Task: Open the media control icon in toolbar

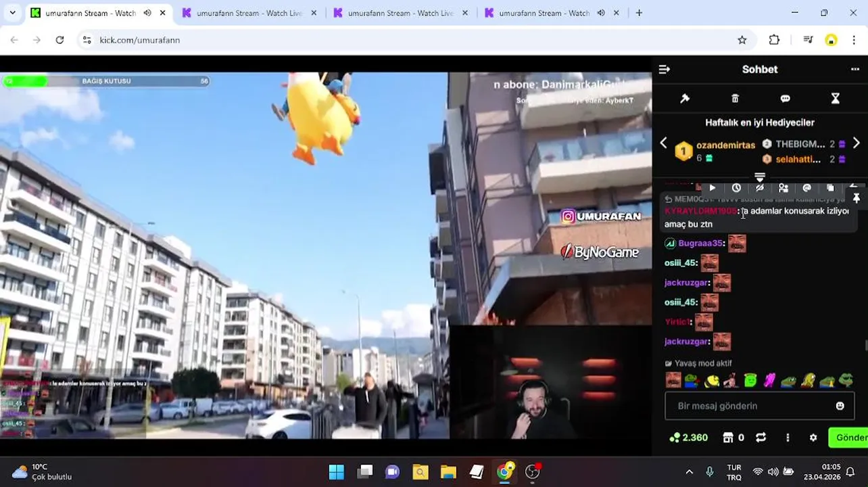Action: (808, 40)
